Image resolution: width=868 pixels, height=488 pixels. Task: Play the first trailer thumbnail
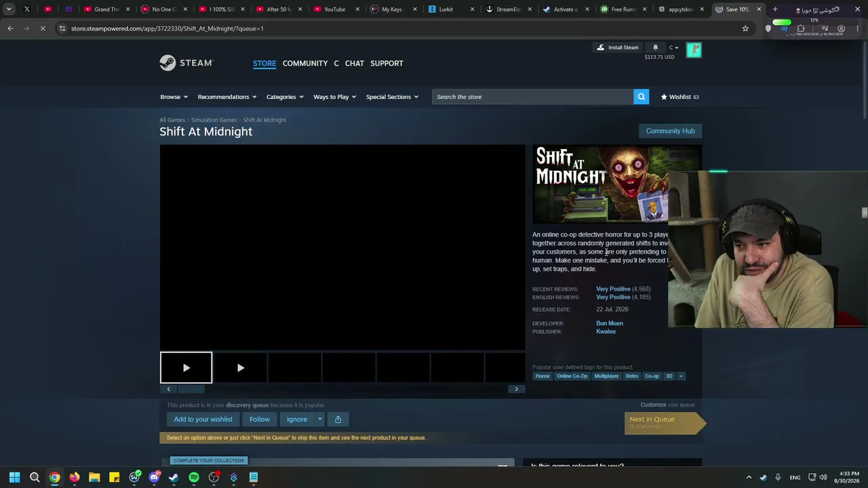pos(186,367)
